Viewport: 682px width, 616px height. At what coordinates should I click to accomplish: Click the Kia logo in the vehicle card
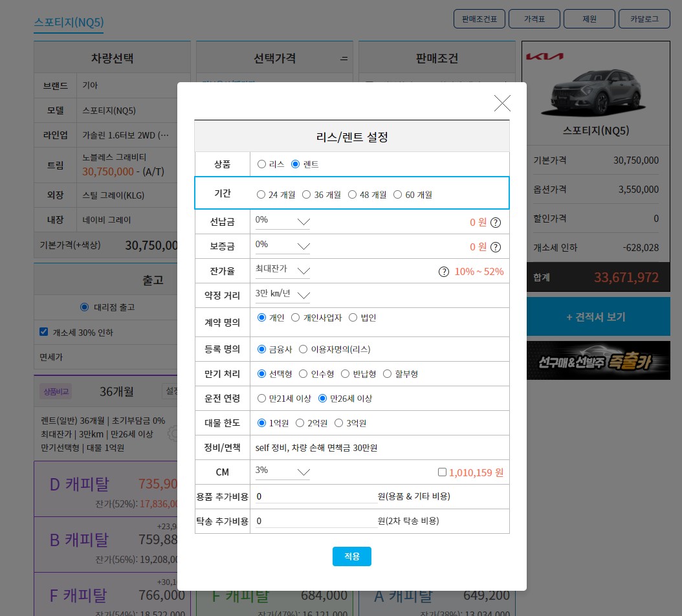click(545, 56)
